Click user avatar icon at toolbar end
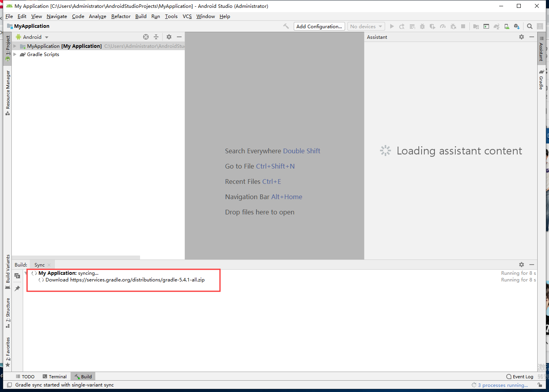The width and height of the screenshot is (549, 392). tap(540, 26)
